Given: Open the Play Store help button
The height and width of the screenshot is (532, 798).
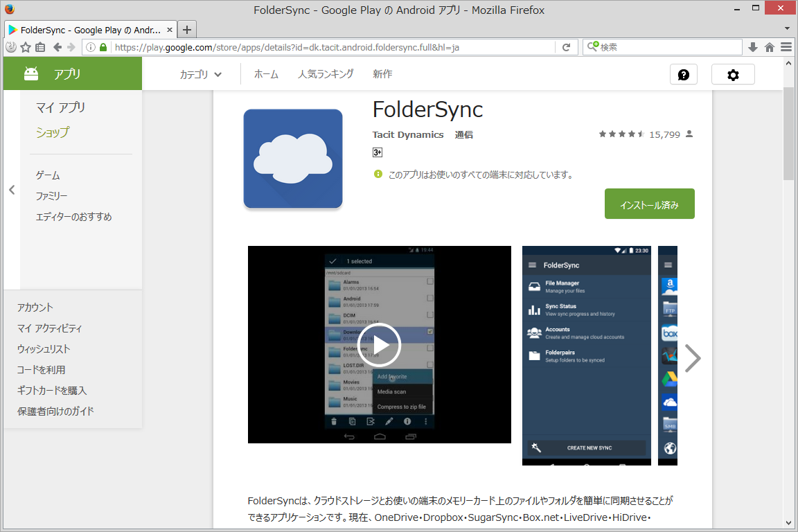Looking at the screenshot, I should (684, 75).
